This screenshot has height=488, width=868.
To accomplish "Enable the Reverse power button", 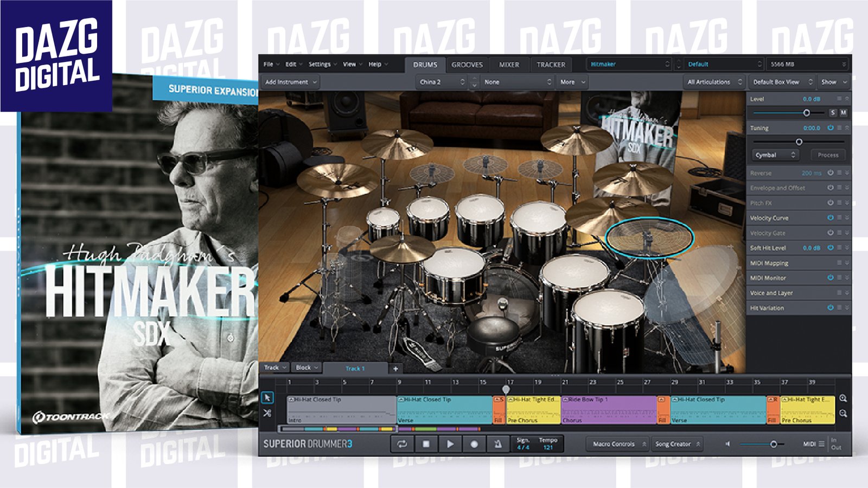I will click(x=830, y=173).
